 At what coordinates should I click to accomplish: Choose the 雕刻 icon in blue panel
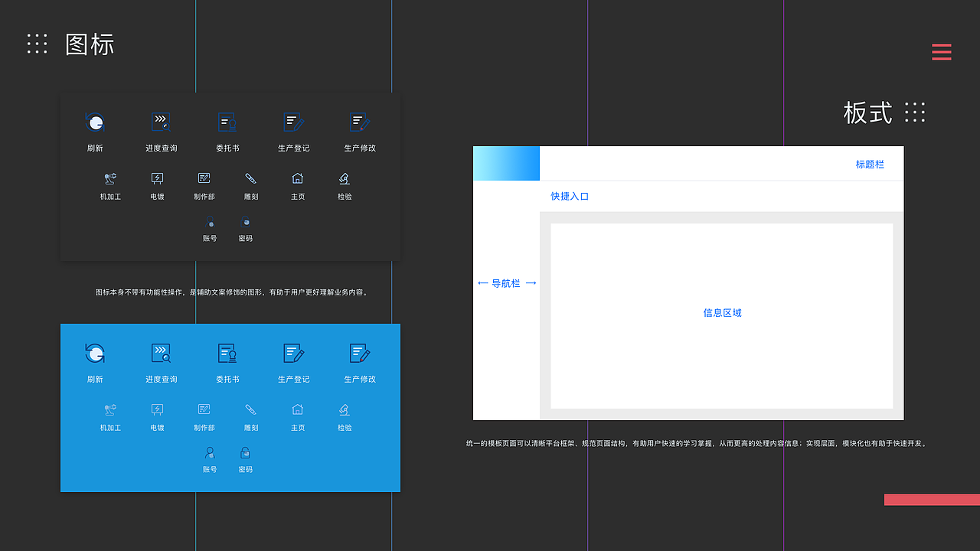click(x=250, y=409)
